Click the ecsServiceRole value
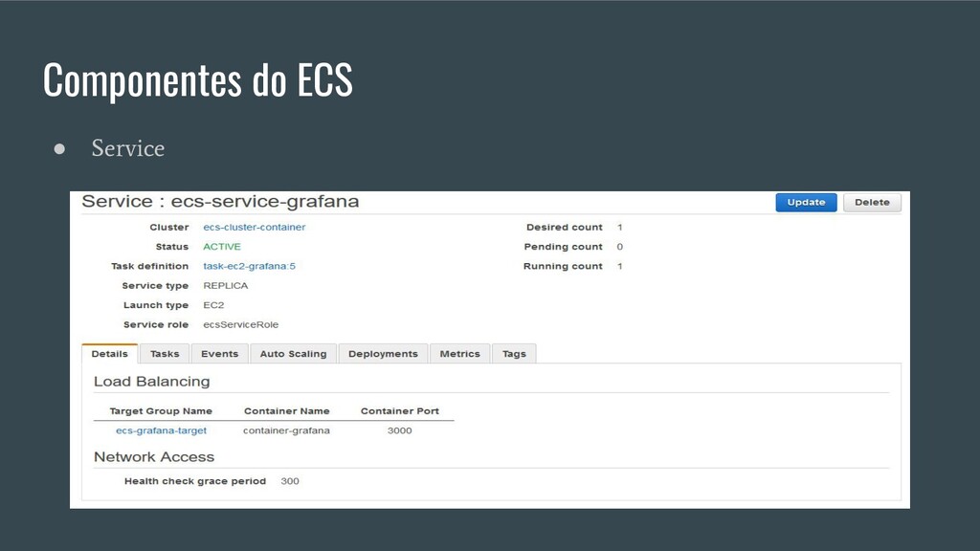Image resolution: width=980 pixels, height=551 pixels. [x=240, y=324]
